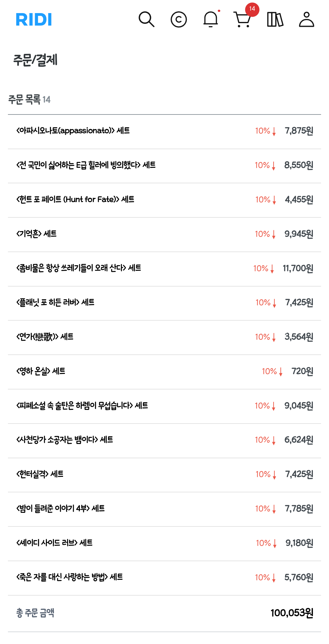Open the search magnifier icon
The width and height of the screenshot is (329, 644).
[147, 19]
